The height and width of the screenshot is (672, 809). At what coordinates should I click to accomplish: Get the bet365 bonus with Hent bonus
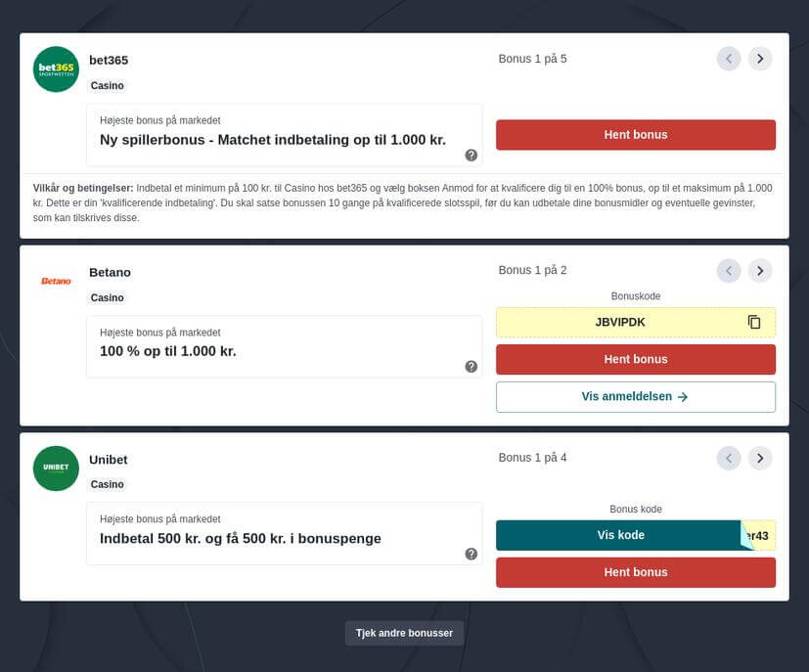636,135
